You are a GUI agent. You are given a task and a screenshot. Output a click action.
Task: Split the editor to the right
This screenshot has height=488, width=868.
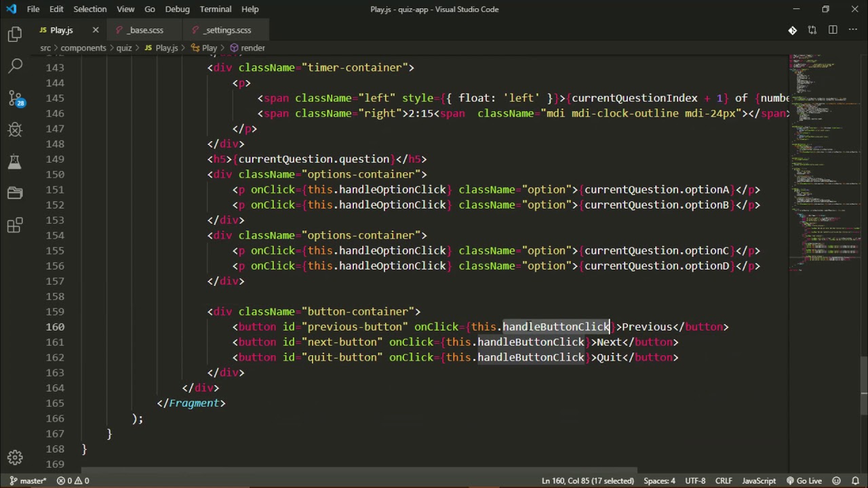(x=833, y=30)
